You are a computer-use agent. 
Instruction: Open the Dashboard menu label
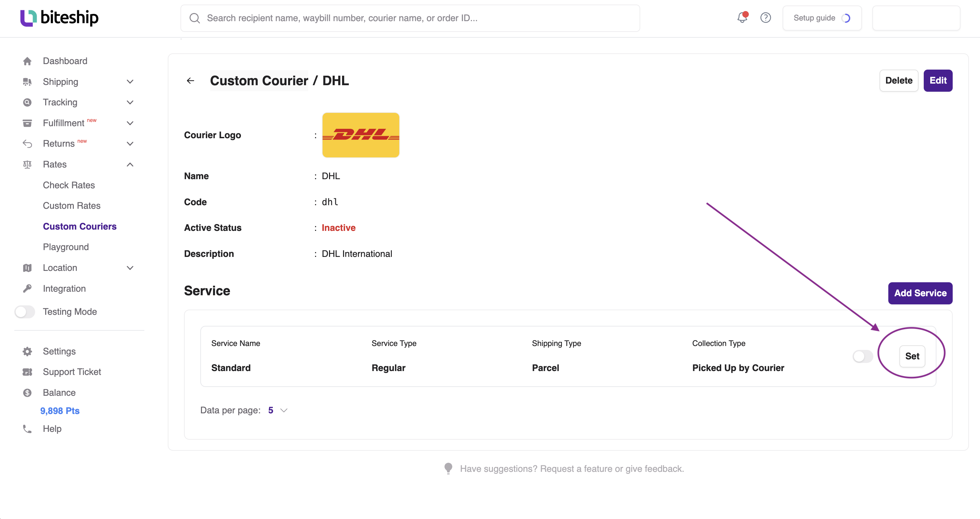pyautogui.click(x=65, y=61)
